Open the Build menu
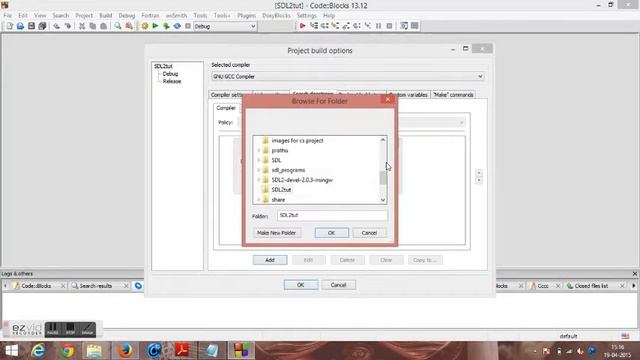 coord(106,16)
